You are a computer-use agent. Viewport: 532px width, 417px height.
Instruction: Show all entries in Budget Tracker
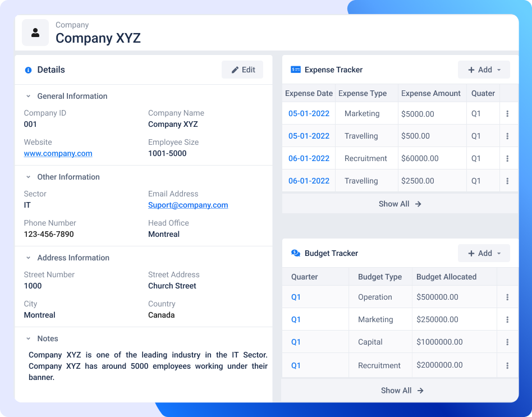[402, 391]
